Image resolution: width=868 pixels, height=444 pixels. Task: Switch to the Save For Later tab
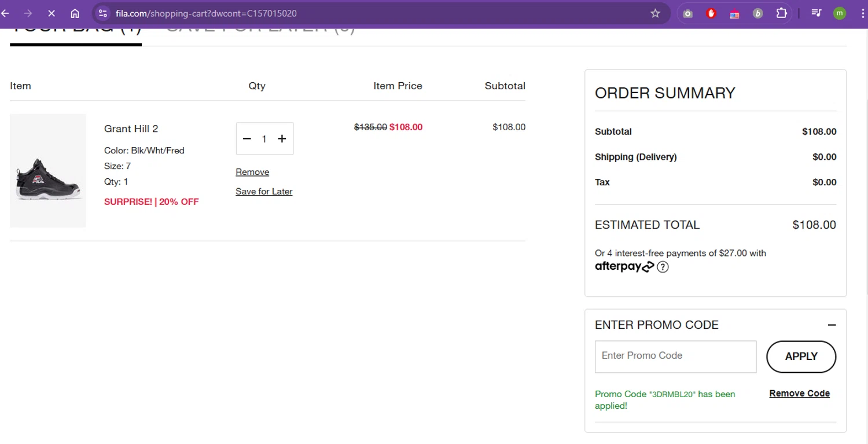coord(260,32)
